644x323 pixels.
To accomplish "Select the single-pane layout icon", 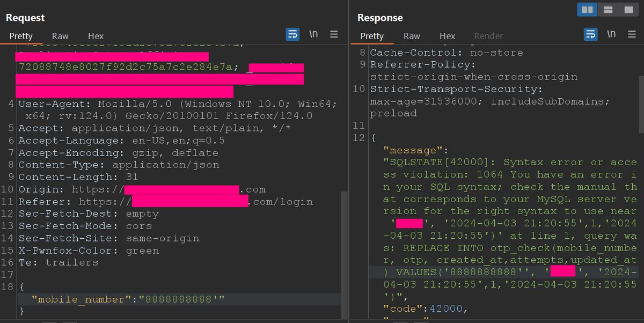I will coord(628,9).
